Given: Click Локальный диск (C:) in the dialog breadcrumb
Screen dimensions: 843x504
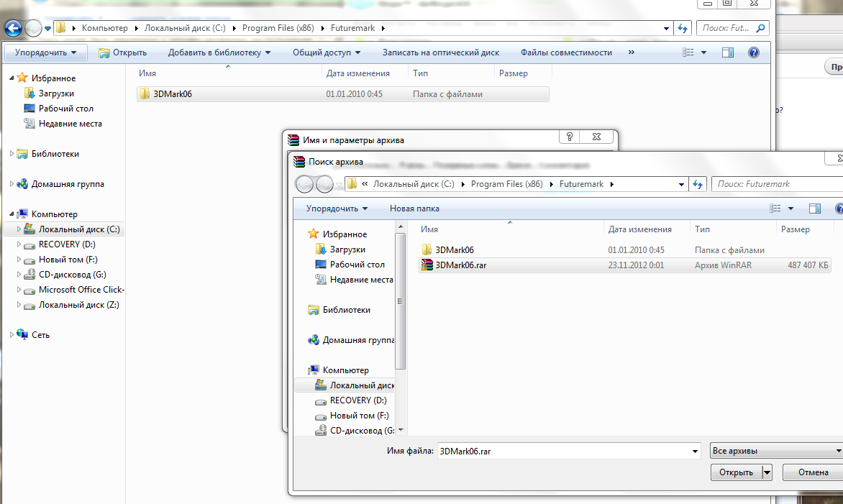Looking at the screenshot, I should pos(414,184).
